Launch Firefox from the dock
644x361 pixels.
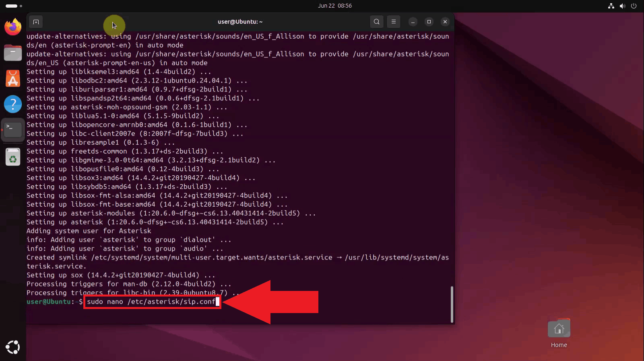click(13, 27)
